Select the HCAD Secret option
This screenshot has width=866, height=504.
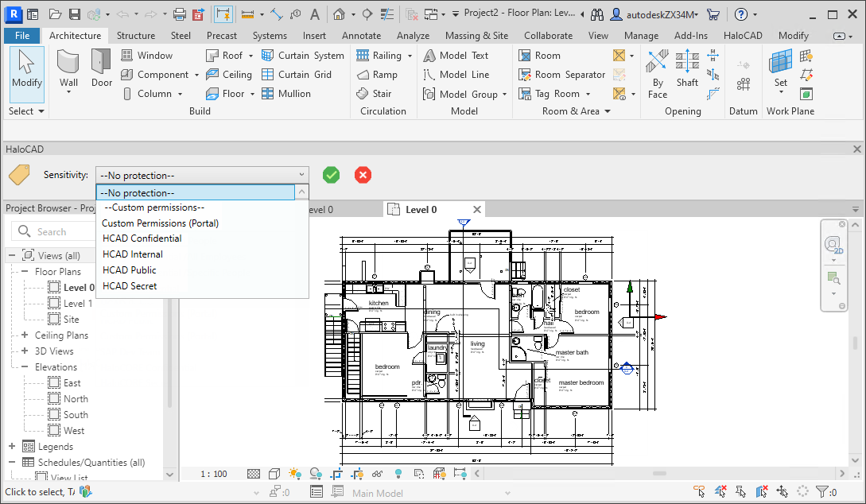pyautogui.click(x=130, y=286)
